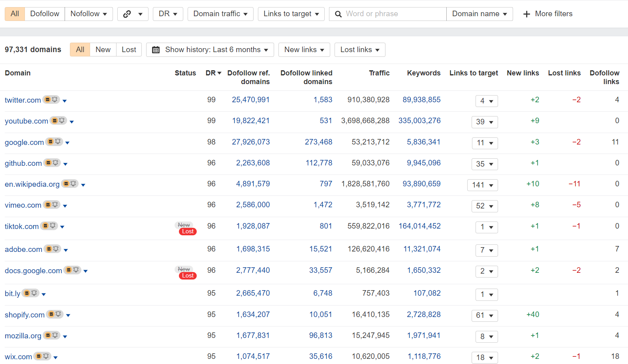Switch to the New domains tab

[103, 50]
